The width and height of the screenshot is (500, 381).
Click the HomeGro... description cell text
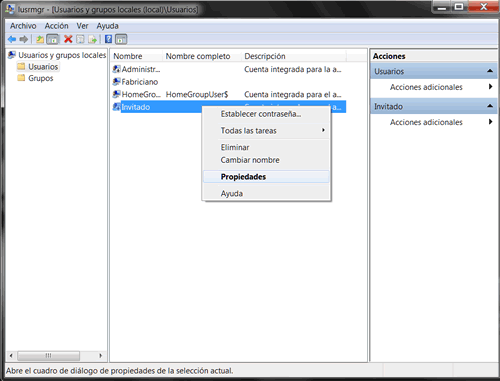point(293,95)
